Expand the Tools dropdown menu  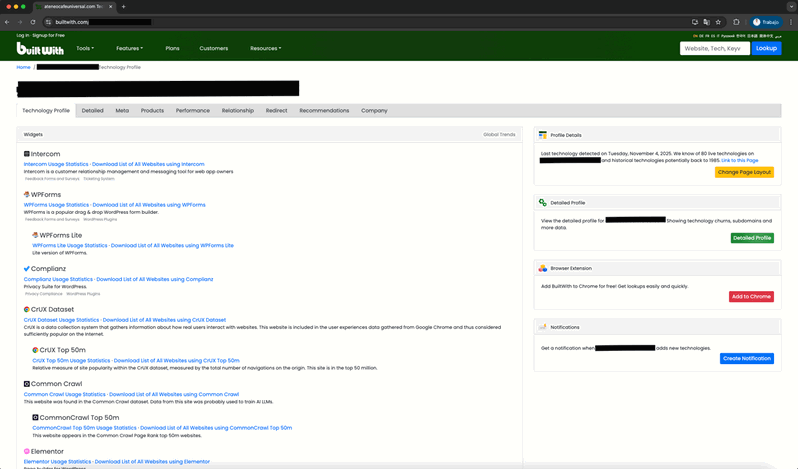pos(85,48)
